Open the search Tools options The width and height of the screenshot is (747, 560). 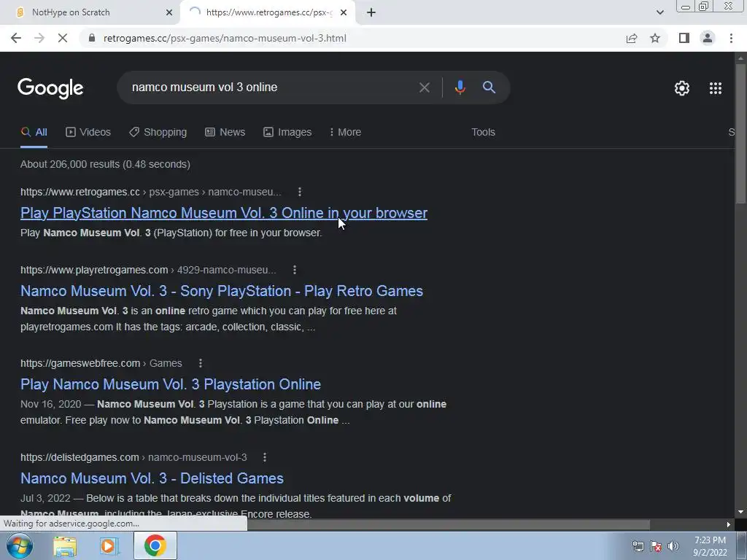coord(483,132)
